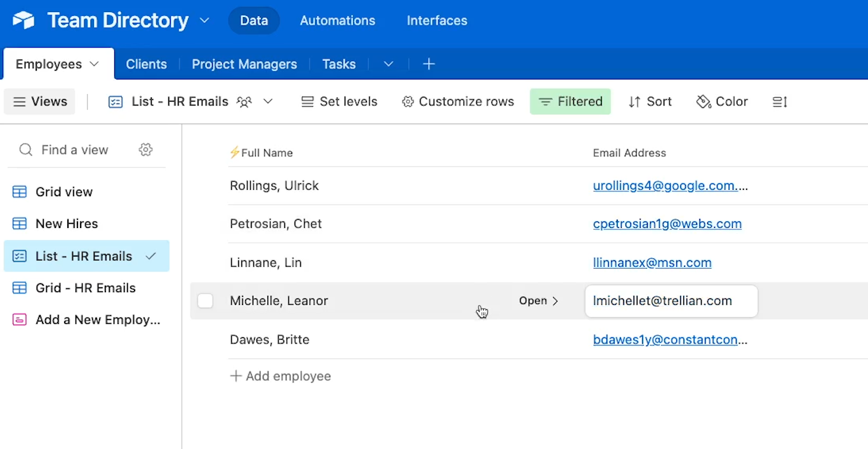The height and width of the screenshot is (449, 868).
Task: Expand the Team Directory base name dropdown
Action: click(204, 20)
